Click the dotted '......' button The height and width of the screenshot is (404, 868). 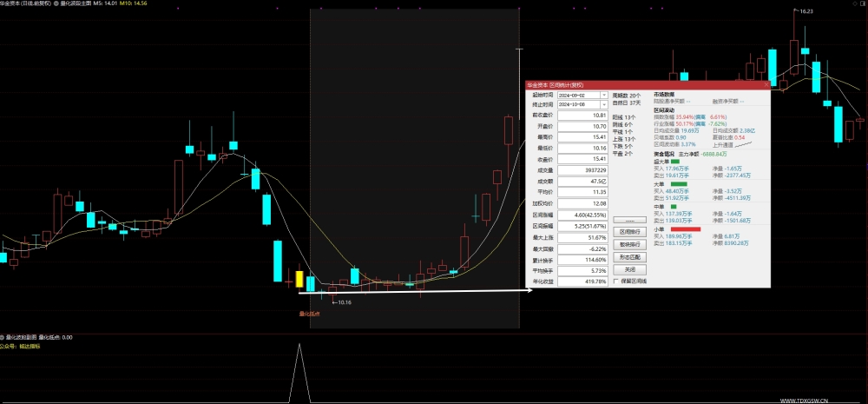[x=629, y=221]
